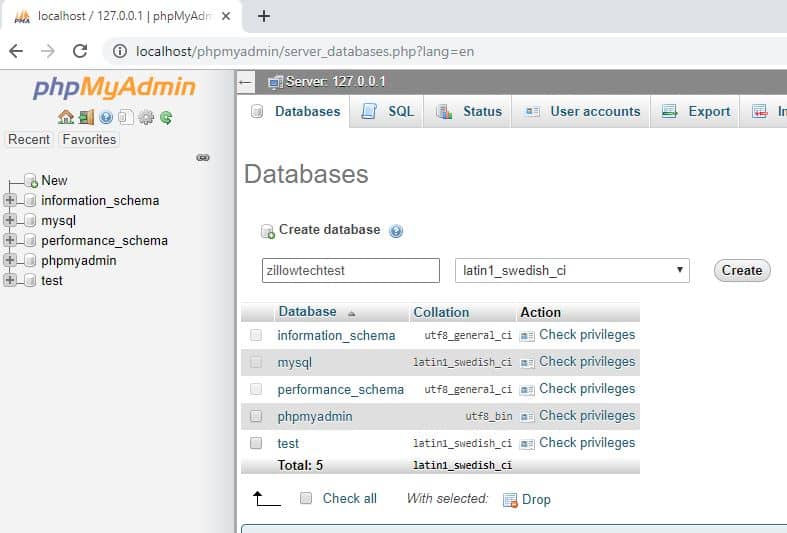Expand mysql in the navigation tree
Image resolution: width=787 pixels, height=533 pixels.
point(10,220)
